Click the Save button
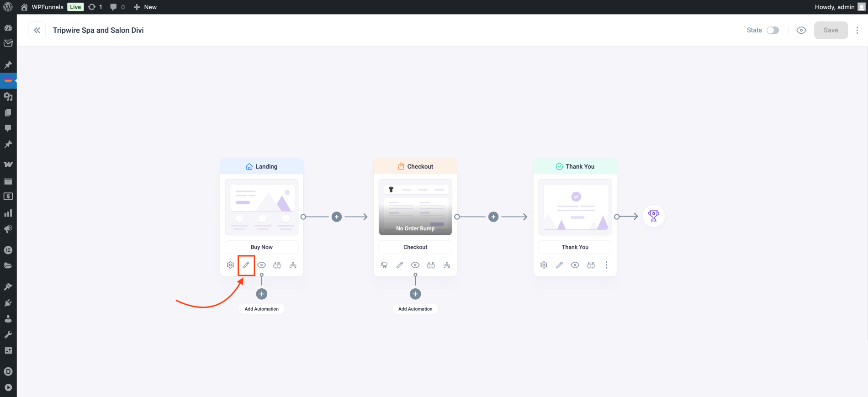 coord(831,30)
